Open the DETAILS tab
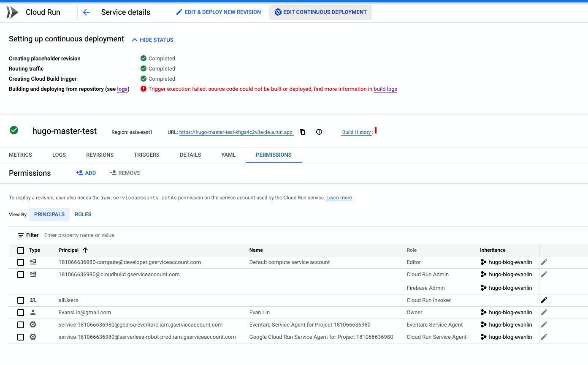588x365 pixels. pos(190,155)
